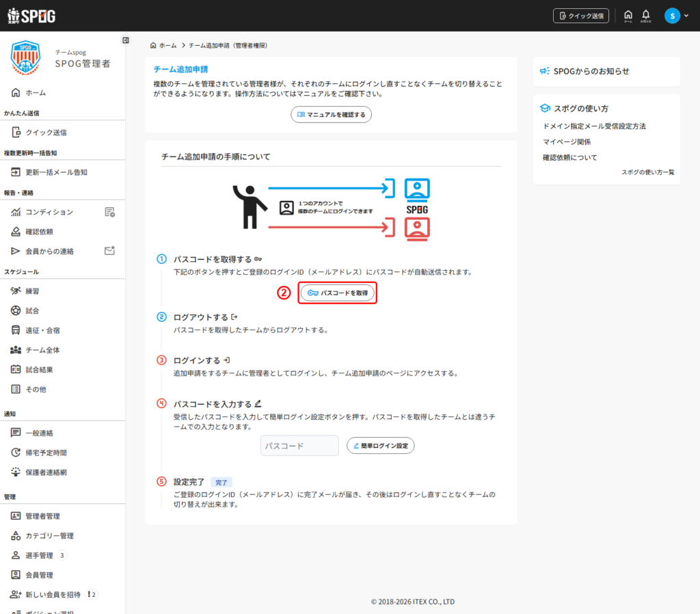Viewport: 700px width, 614px height.
Task: Open the user avatar S menu
Action: (x=676, y=16)
